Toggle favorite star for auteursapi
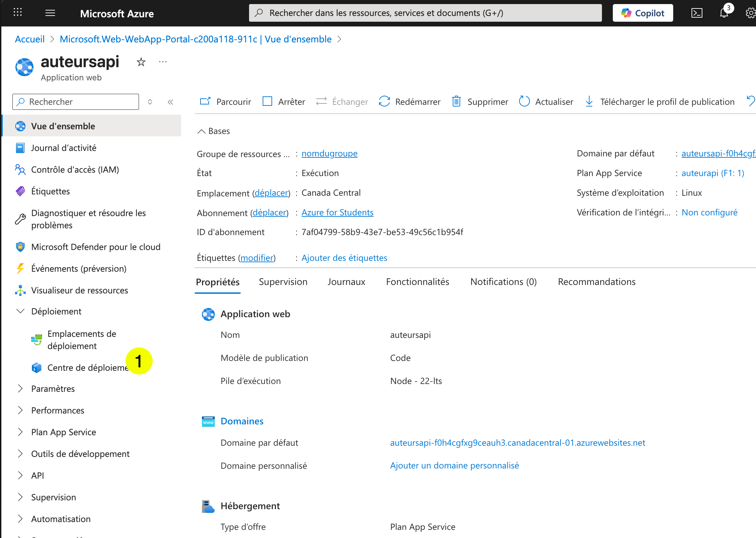The width and height of the screenshot is (756, 538). 141,62
